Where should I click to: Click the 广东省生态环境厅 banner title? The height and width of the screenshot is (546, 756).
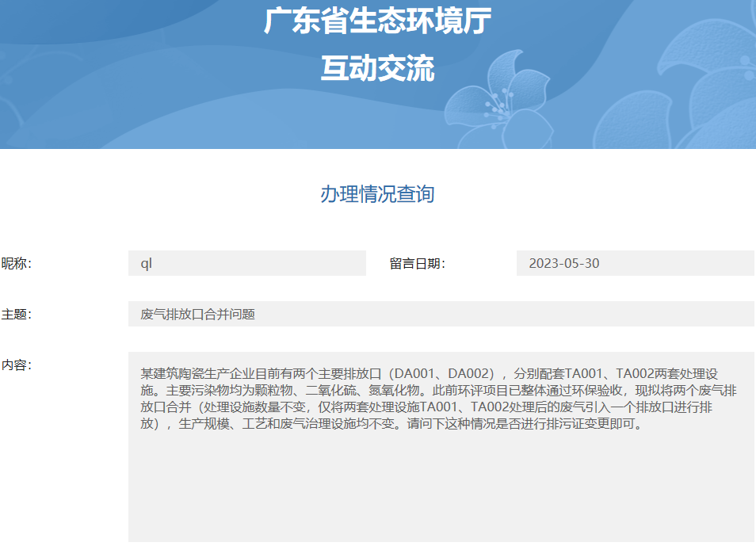(x=377, y=24)
